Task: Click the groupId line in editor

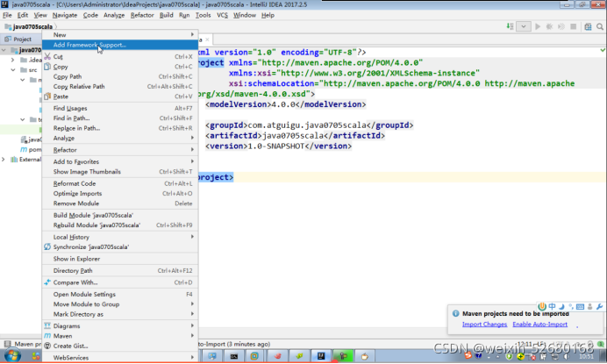Action: 310,125
